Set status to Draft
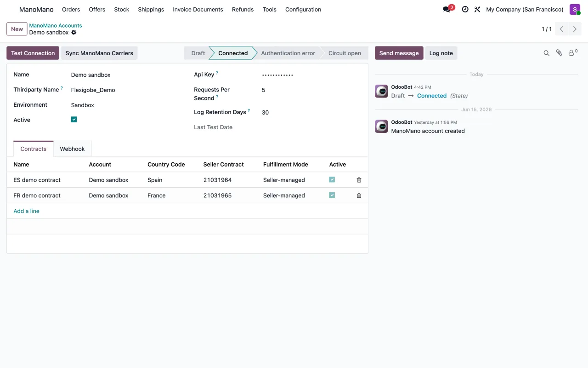Viewport: 588px width, 368px height. tap(198, 53)
